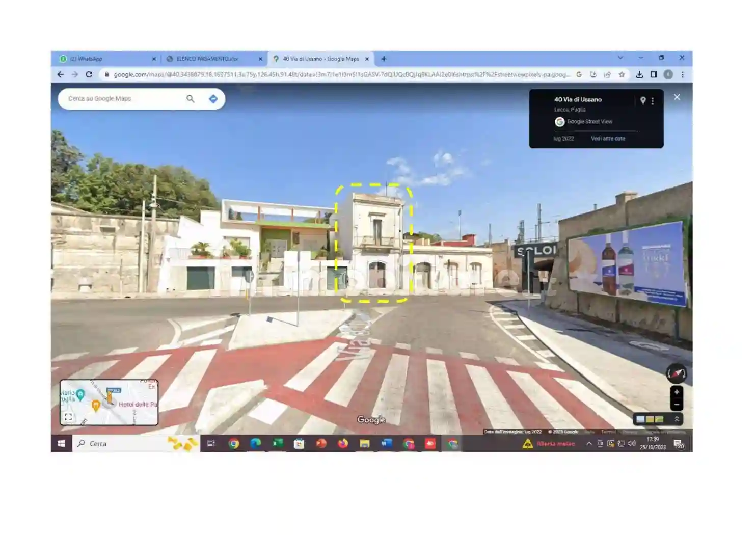Open the three-dot overflow menu on address card
Viewport: 756px width, 535px height.
[x=653, y=100]
